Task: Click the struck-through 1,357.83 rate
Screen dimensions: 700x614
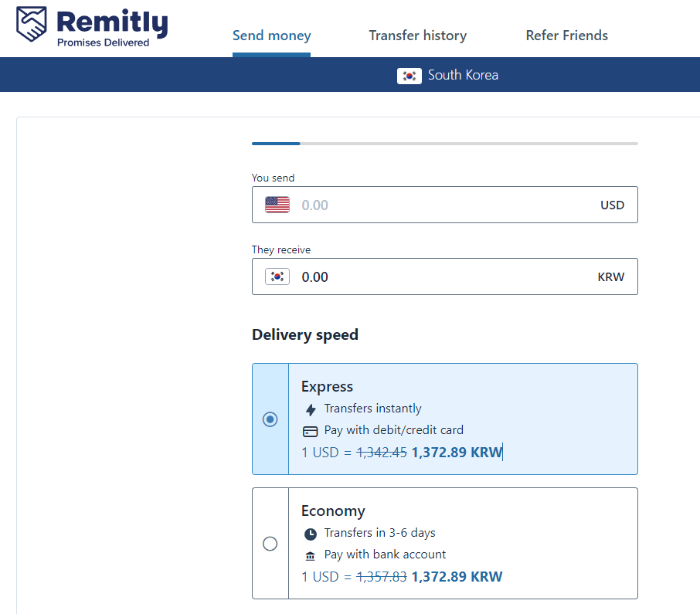Action: click(x=382, y=577)
